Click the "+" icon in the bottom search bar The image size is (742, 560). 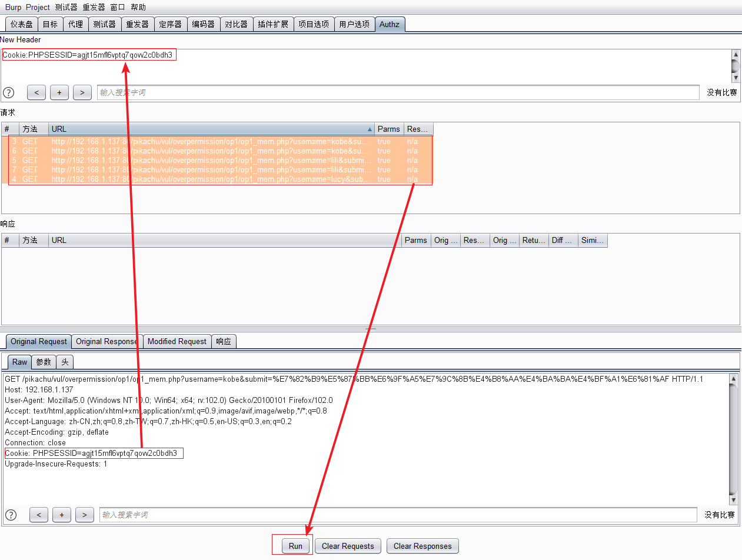pyautogui.click(x=61, y=515)
